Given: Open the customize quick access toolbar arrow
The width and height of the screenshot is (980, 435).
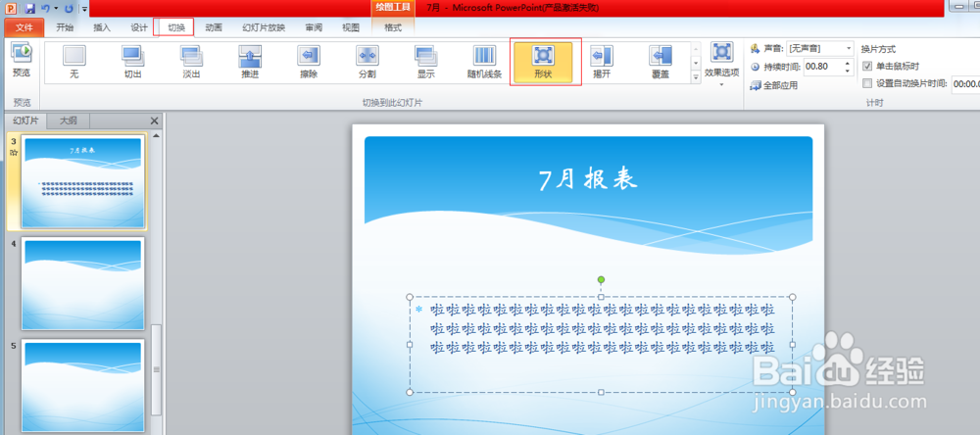Looking at the screenshot, I should [x=83, y=9].
